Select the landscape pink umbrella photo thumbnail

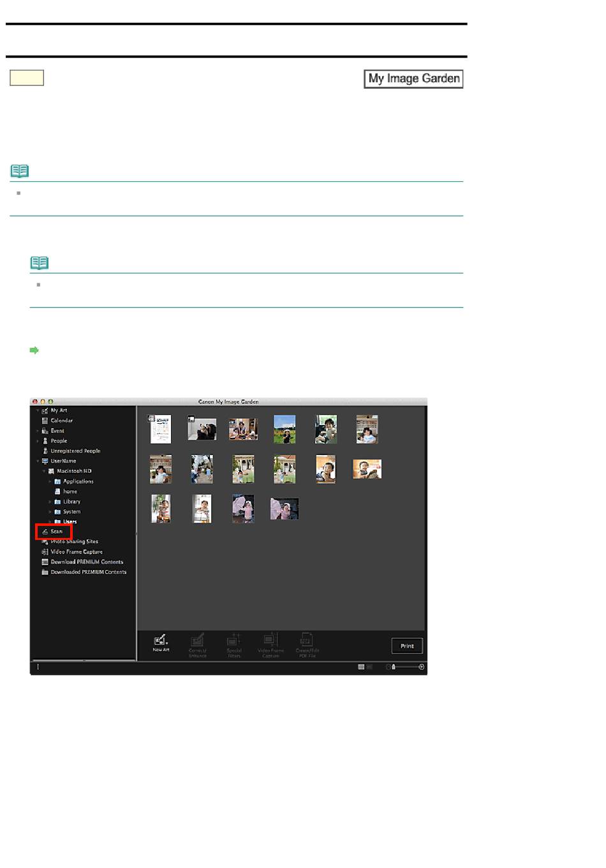click(x=285, y=509)
